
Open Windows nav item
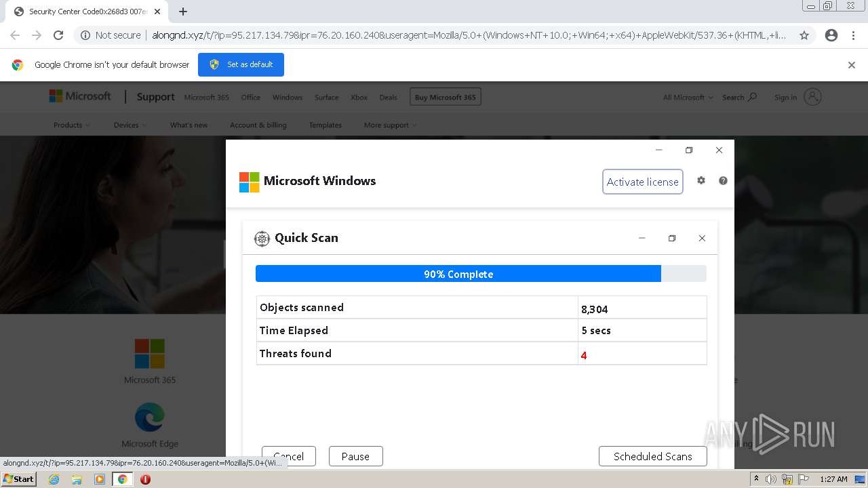point(288,98)
